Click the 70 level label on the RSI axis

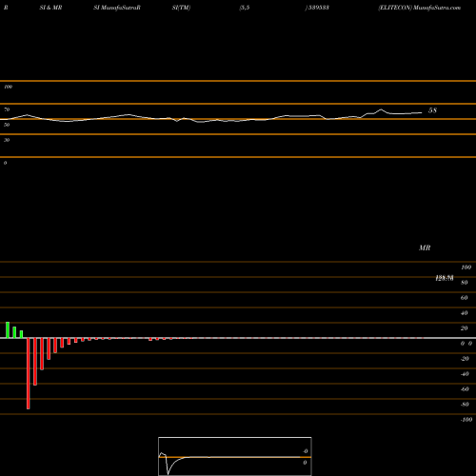[7, 109]
